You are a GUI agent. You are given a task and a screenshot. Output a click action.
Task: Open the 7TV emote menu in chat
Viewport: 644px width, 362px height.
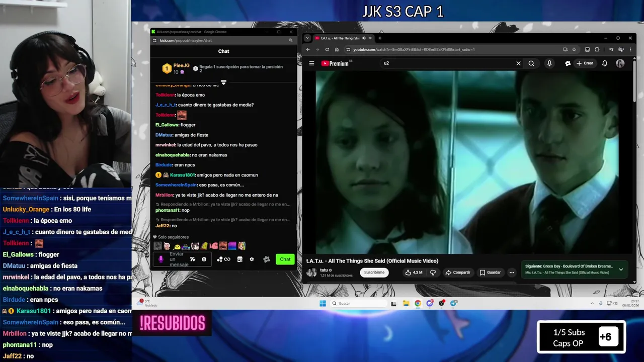tap(192, 259)
